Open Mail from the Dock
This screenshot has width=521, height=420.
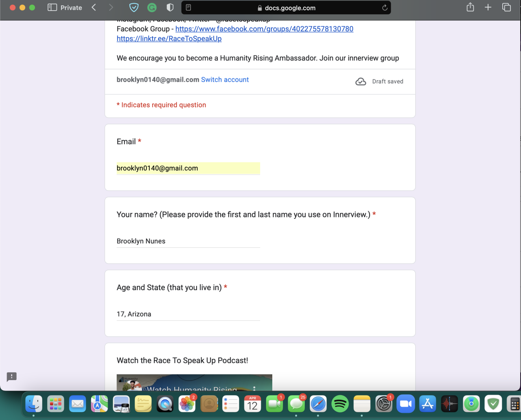click(x=77, y=404)
